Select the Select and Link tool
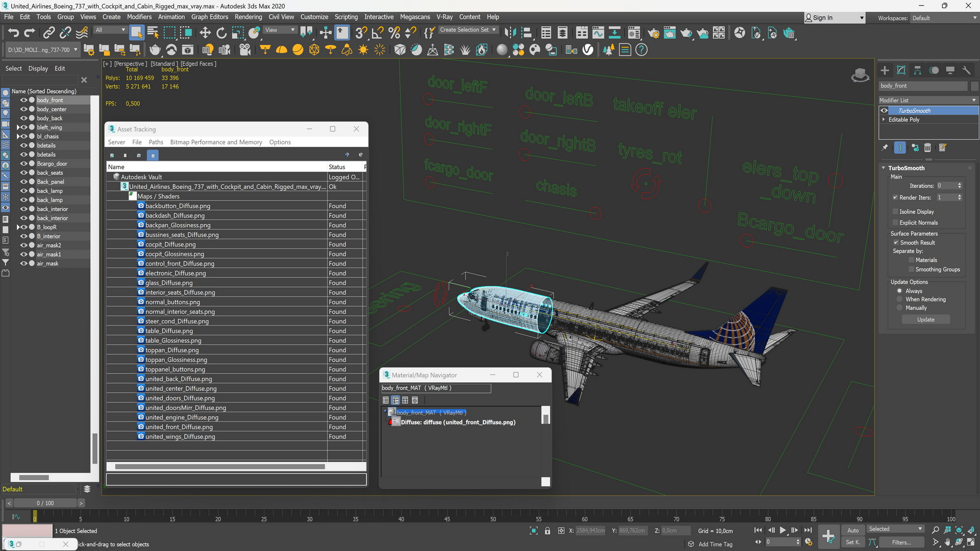Screen dimensions: 980x551 tap(48, 33)
